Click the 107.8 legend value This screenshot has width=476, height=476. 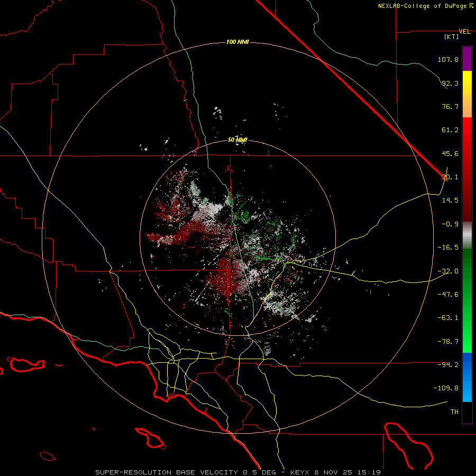[x=448, y=59]
